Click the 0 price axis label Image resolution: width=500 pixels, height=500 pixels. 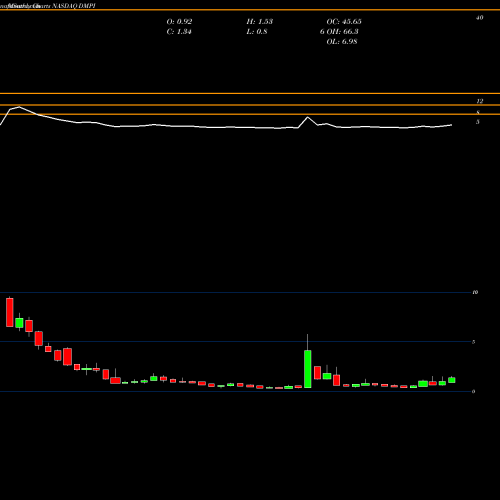(473, 391)
